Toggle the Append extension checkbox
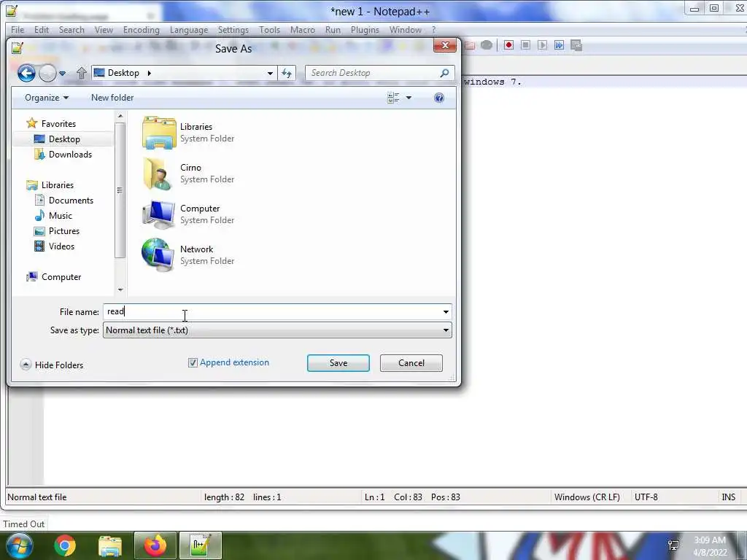 click(x=193, y=363)
